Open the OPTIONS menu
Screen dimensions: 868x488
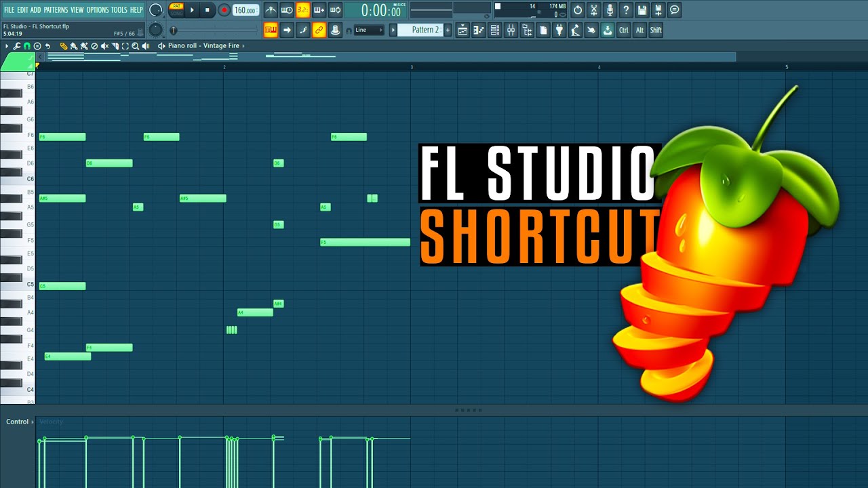tap(98, 10)
